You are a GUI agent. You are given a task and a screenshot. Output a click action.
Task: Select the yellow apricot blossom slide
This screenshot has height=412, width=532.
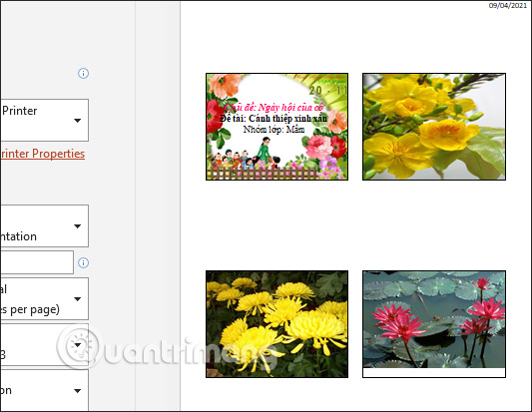pyautogui.click(x=434, y=127)
